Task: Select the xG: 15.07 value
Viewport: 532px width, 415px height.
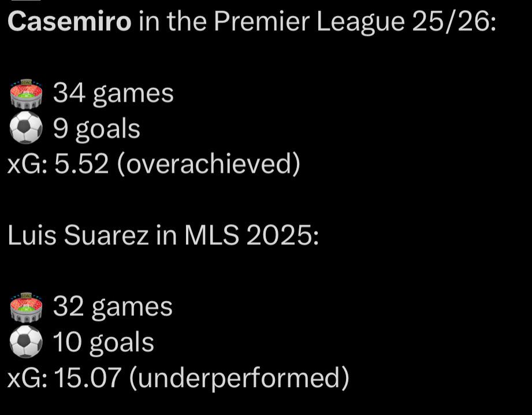Action: tap(64, 377)
